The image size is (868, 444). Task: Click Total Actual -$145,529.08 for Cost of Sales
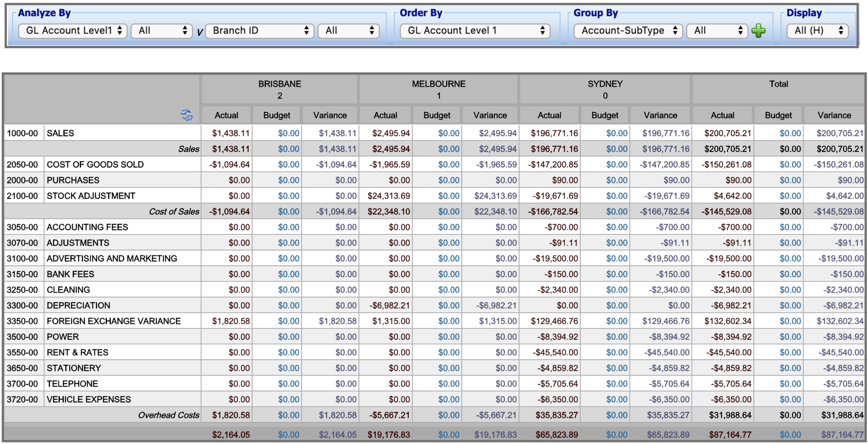pyautogui.click(x=726, y=211)
